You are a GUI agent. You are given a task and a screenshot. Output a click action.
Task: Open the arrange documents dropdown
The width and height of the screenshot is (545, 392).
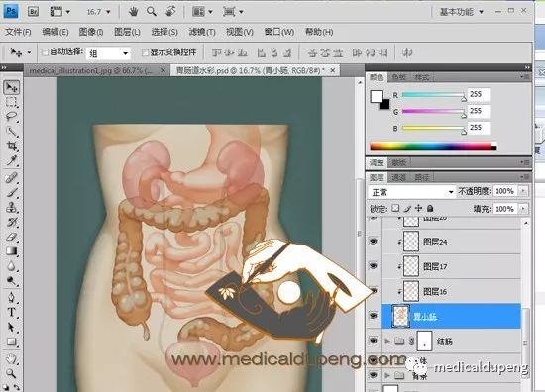pyautogui.click(x=202, y=12)
